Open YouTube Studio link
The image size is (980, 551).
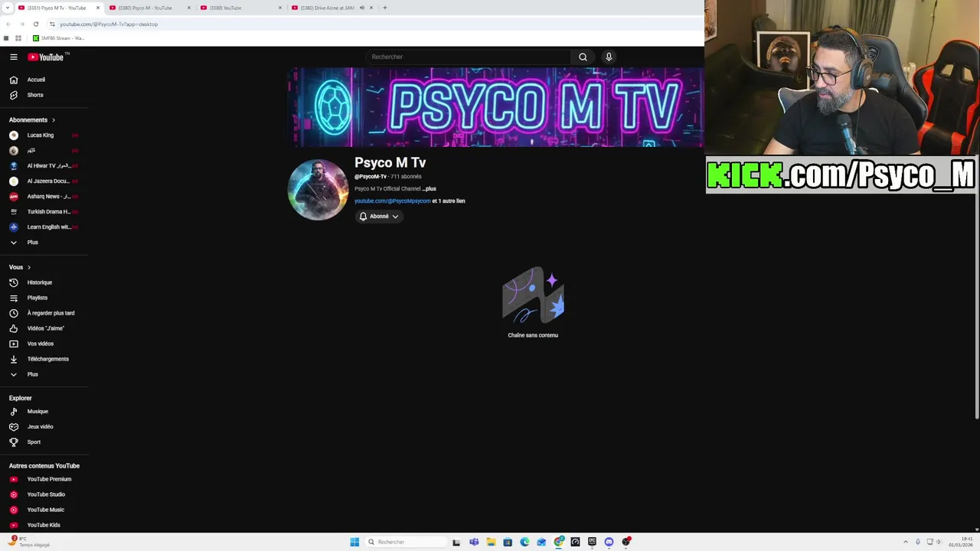[x=44, y=494]
